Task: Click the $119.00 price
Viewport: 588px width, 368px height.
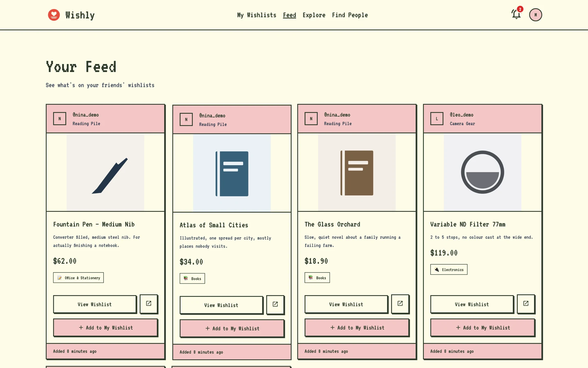Action: (444, 253)
